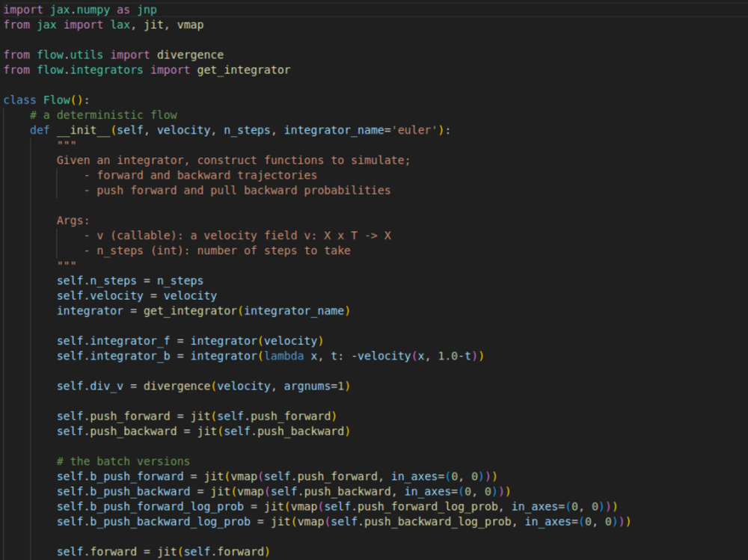
Task: Click the 'n_steps (int)' argument description line
Action: [217, 250]
